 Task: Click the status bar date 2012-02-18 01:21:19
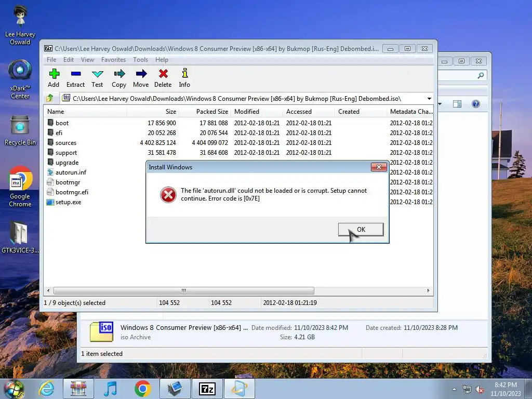click(x=290, y=303)
